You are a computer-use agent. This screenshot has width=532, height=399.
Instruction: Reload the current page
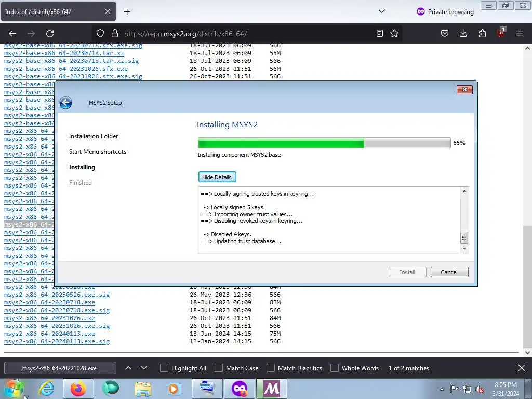(x=50, y=34)
